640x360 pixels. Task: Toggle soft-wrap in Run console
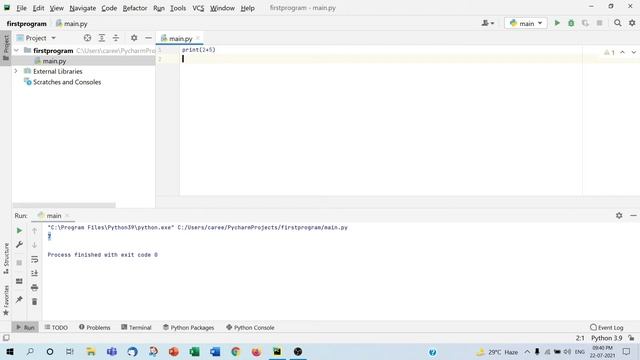pyautogui.click(x=34, y=259)
